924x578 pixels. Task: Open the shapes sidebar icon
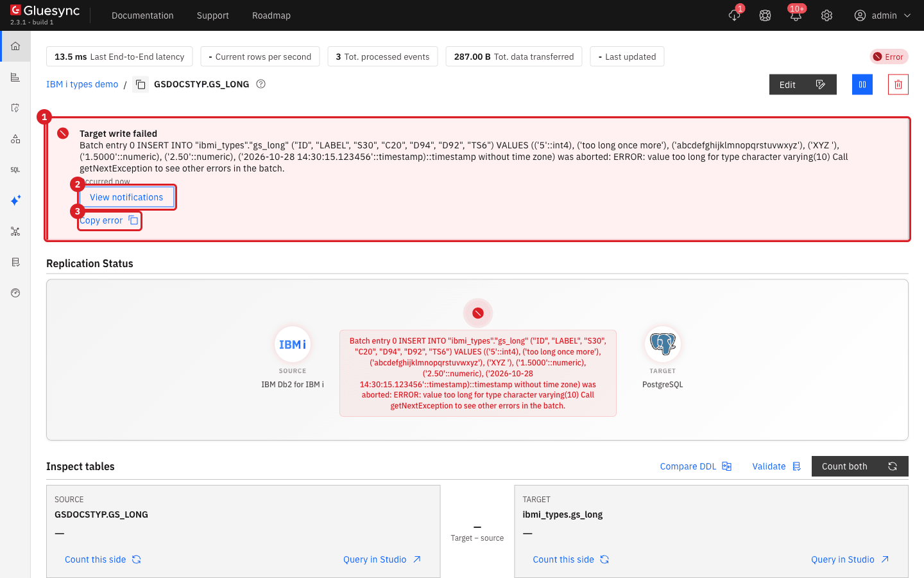tap(15, 139)
